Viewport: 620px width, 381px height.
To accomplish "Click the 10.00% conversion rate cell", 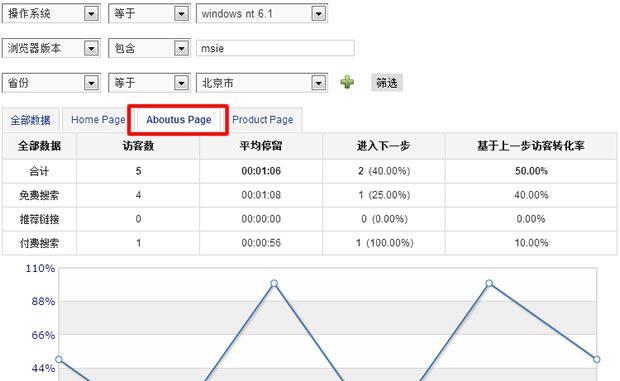I will coord(531,243).
